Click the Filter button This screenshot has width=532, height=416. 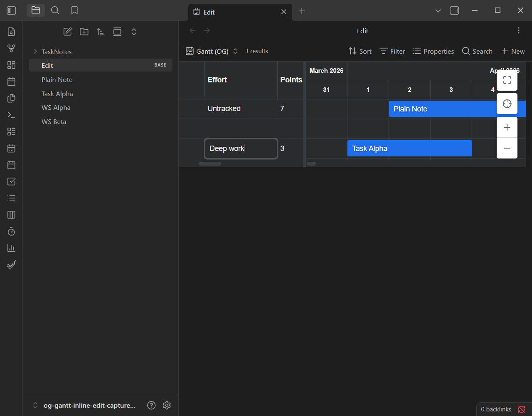(392, 51)
